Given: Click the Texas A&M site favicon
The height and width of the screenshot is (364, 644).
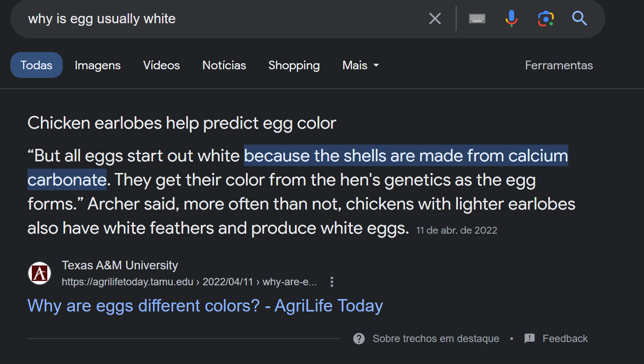Looking at the screenshot, I should point(40,273).
